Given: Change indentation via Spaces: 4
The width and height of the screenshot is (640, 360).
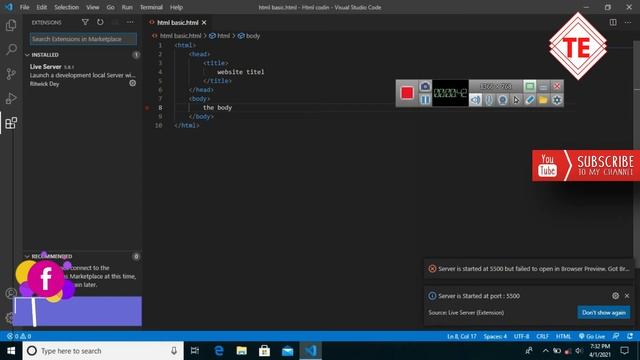Looking at the screenshot, I should point(495,336).
